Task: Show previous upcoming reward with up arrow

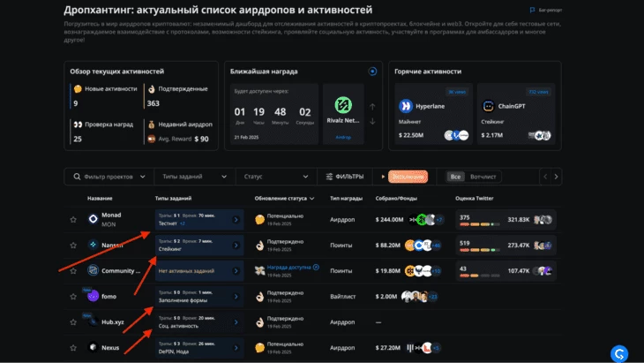Action: click(372, 107)
